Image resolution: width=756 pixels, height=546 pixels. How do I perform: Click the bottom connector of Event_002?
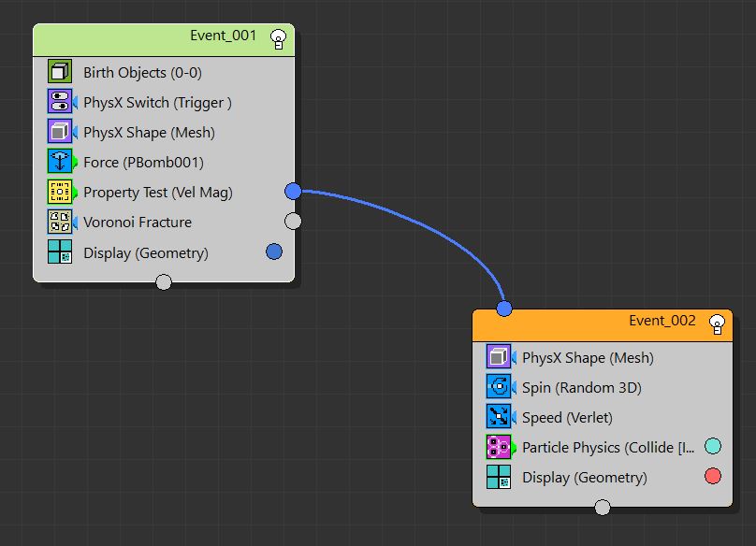[x=603, y=508]
